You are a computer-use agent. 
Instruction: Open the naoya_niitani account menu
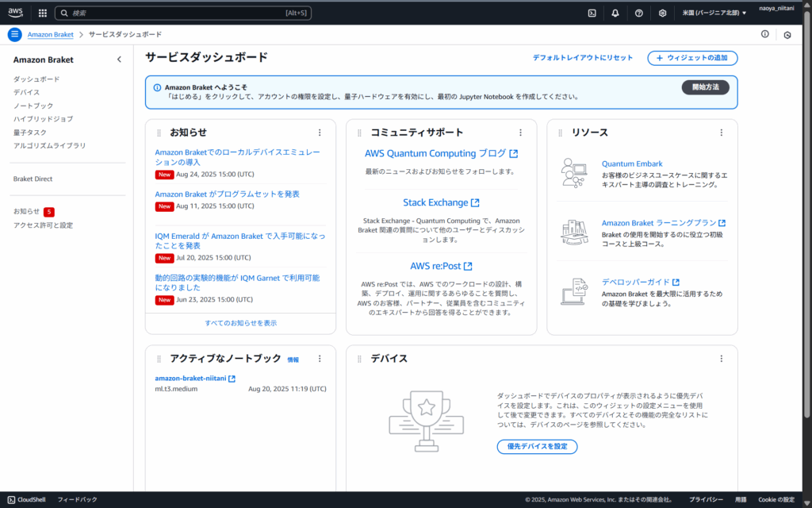(776, 8)
